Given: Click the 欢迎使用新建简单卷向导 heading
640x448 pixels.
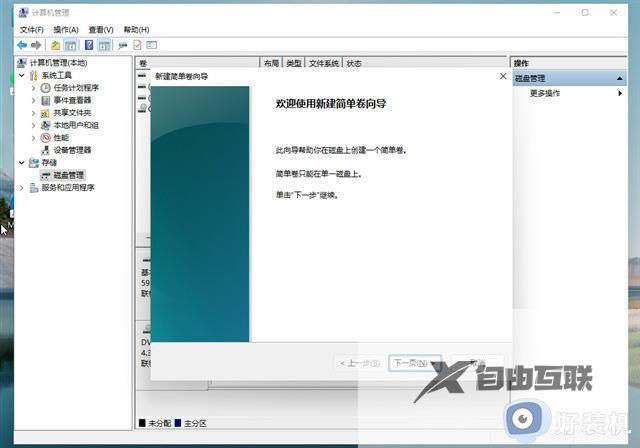Looking at the screenshot, I should click(x=331, y=104).
